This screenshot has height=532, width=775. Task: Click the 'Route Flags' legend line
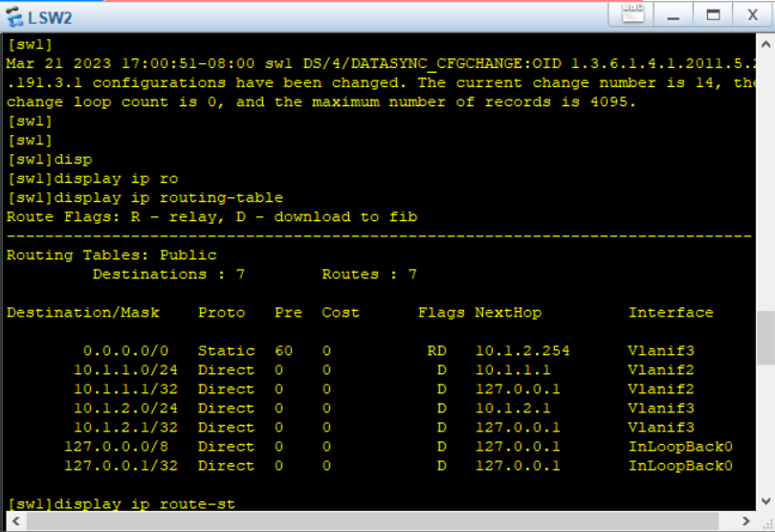click(212, 217)
